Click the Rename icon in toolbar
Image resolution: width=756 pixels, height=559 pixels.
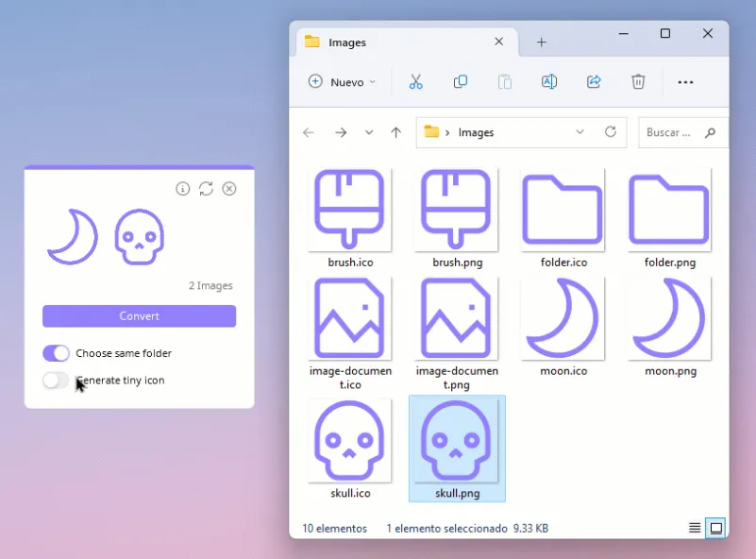pyautogui.click(x=549, y=82)
